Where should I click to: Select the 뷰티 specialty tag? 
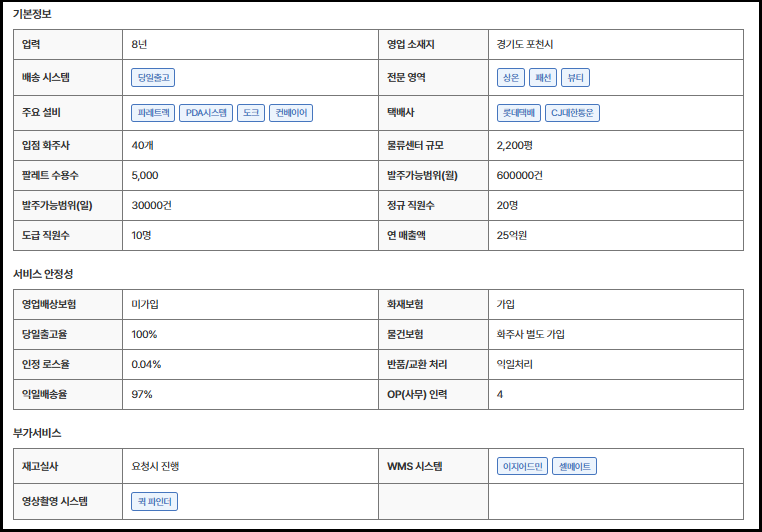click(x=577, y=77)
